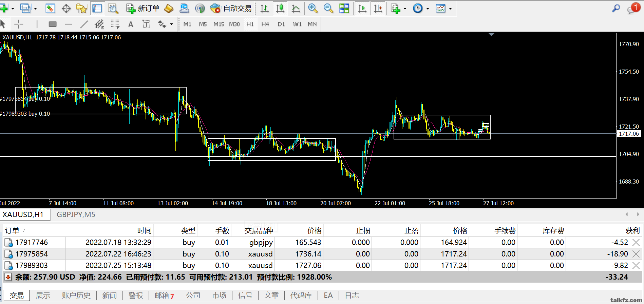Open the 邮箱 mailbox tab

point(164,296)
